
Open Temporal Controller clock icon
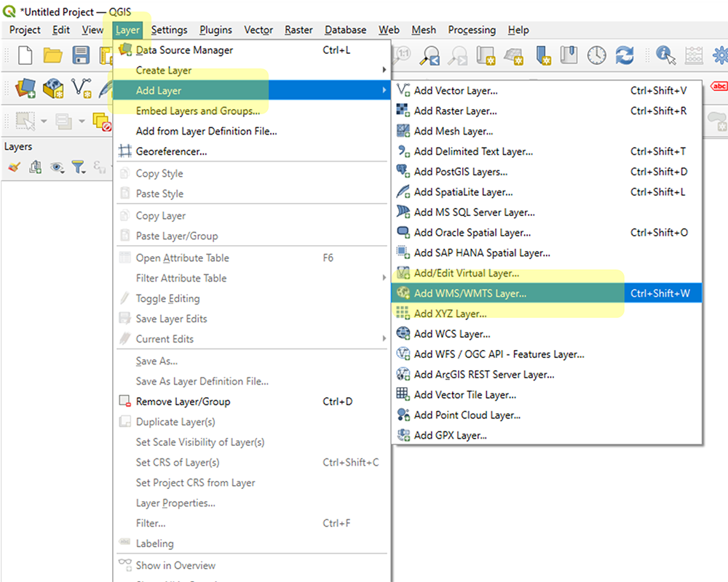(x=597, y=56)
